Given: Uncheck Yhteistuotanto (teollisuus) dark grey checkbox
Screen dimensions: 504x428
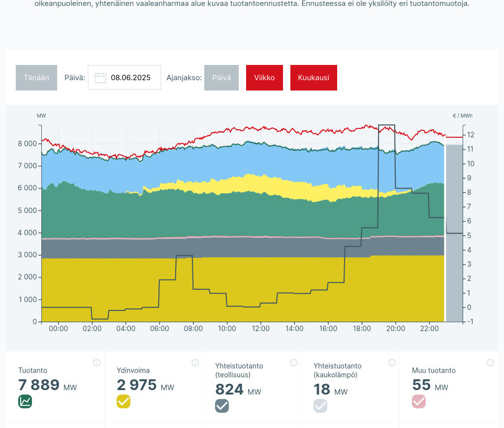Looking at the screenshot, I should [222, 406].
